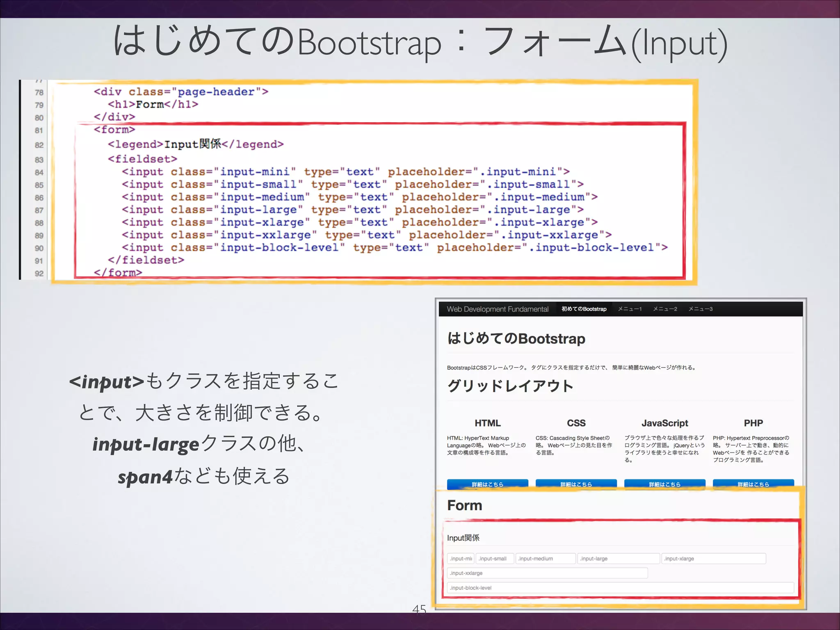Focus the .input-large text field
This screenshot has height=630, width=840.
click(619, 559)
